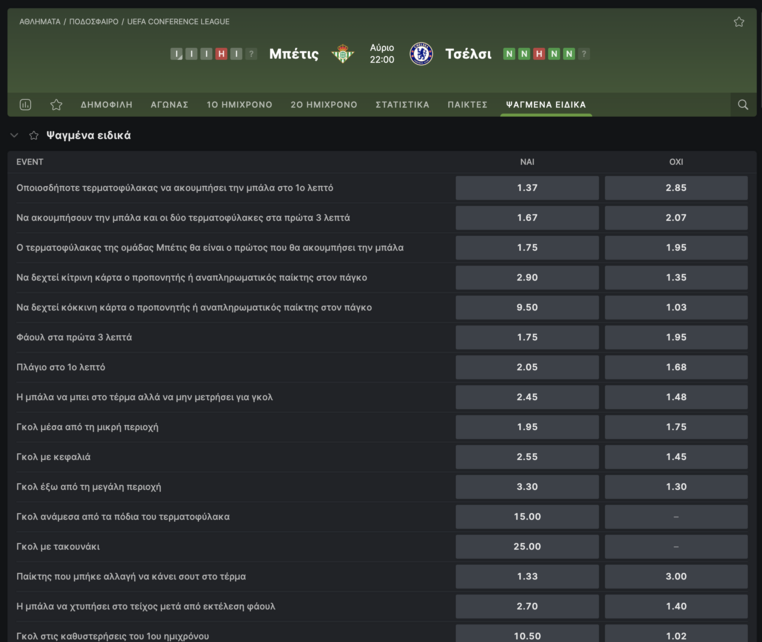Screen dimensions: 762x642
Task: Click the Betis club crest
Action: tap(343, 53)
